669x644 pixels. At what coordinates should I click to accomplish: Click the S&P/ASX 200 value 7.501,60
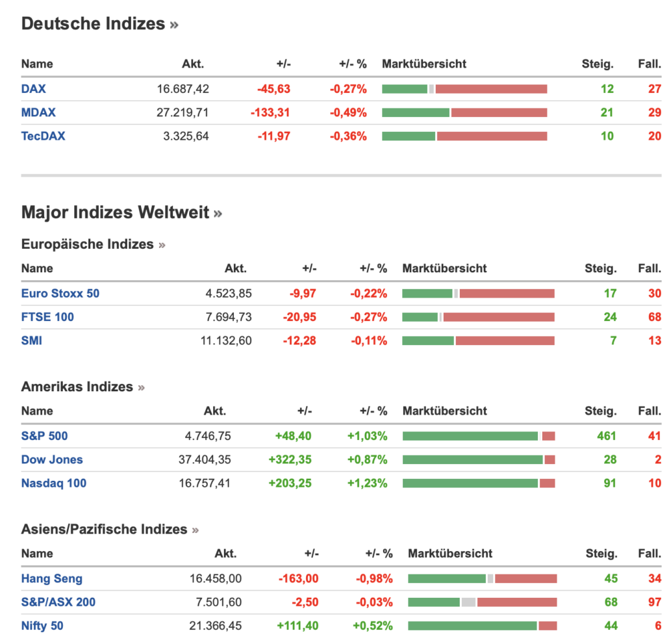pos(218,602)
